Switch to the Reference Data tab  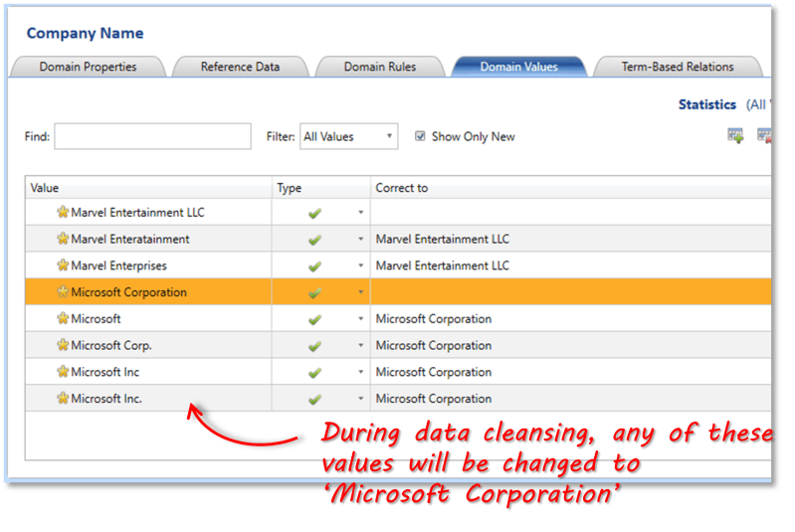pos(240,67)
